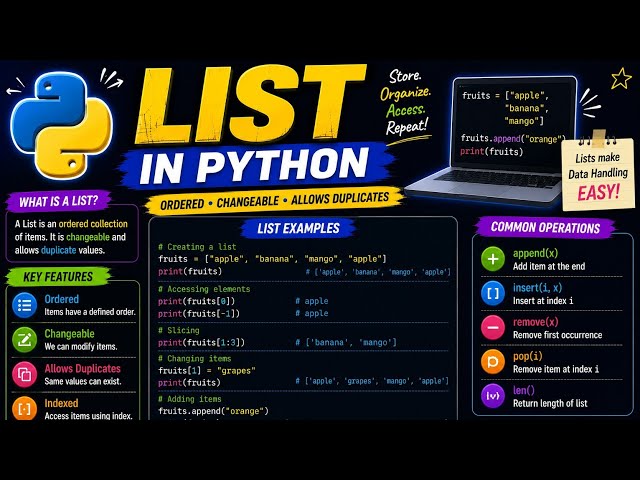640x480 pixels.
Task: Click the '# Creating a list' comment
Action: tap(197, 247)
